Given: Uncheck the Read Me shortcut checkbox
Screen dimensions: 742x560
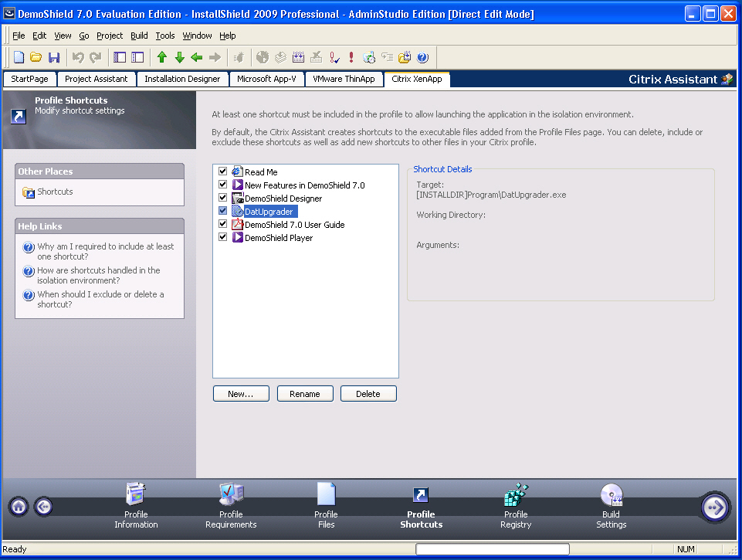Looking at the screenshot, I should (x=223, y=171).
